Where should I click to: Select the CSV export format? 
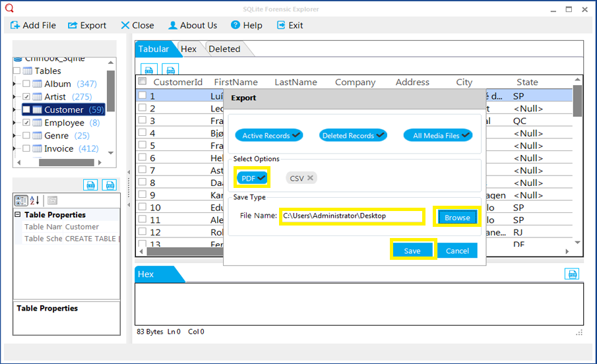(301, 178)
